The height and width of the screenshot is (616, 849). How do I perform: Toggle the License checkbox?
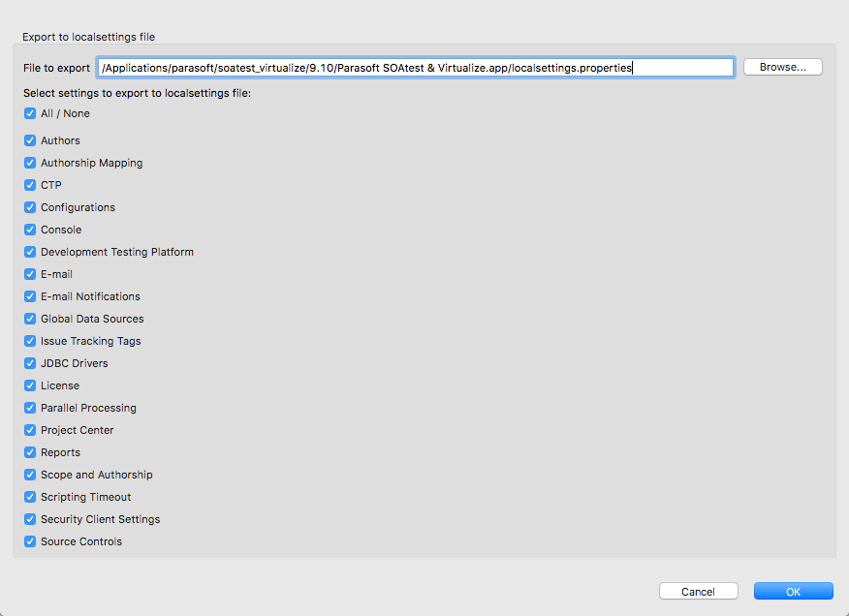coord(30,385)
